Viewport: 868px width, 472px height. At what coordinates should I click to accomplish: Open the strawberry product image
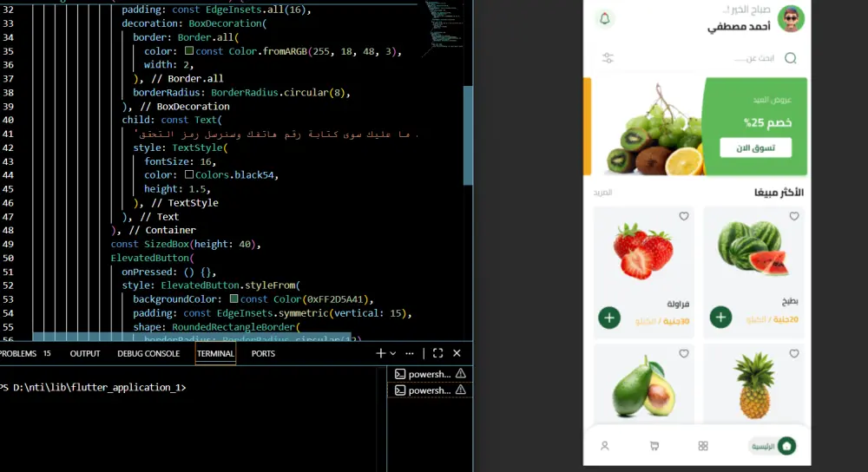click(x=642, y=251)
